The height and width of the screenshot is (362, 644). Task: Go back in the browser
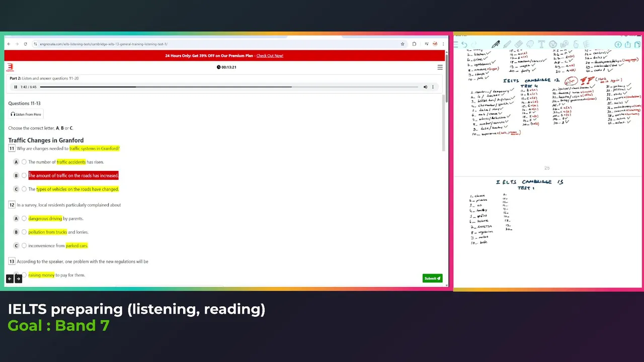9,44
